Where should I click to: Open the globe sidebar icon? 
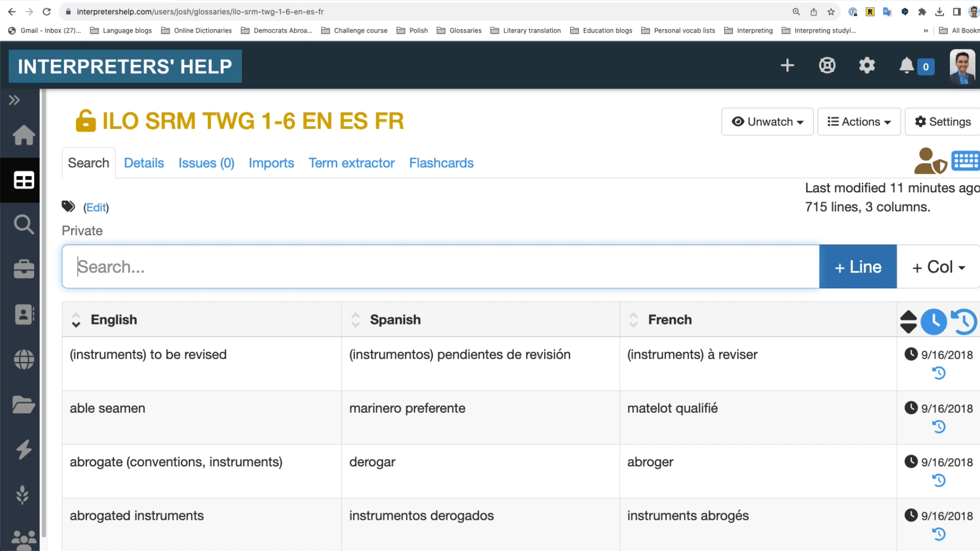[23, 360]
